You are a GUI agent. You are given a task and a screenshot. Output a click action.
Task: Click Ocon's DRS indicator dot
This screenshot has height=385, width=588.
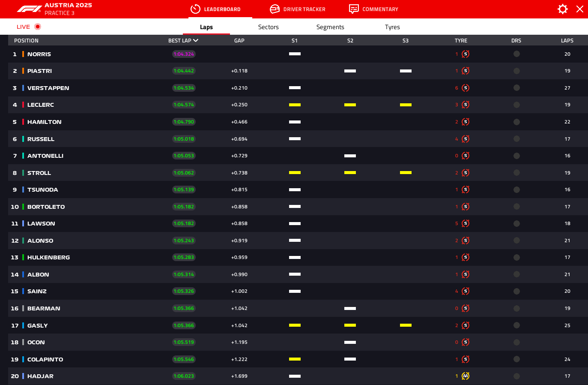(516, 342)
